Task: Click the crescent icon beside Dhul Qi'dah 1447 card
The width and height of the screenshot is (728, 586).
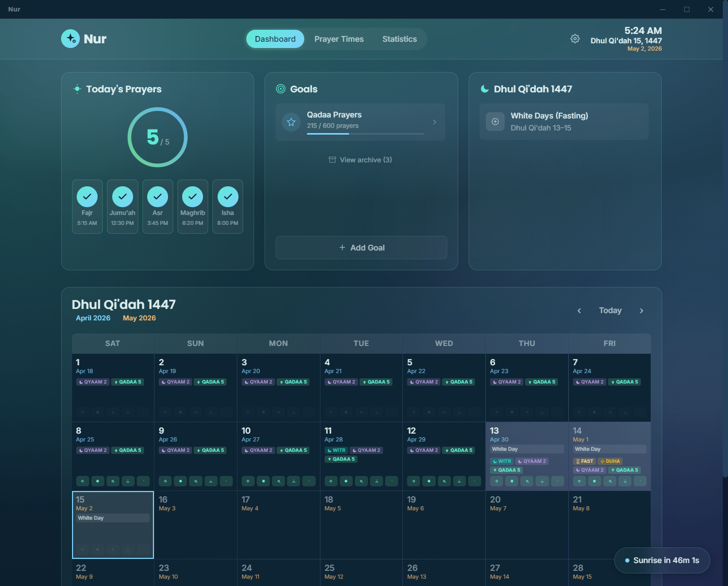Action: 485,89
